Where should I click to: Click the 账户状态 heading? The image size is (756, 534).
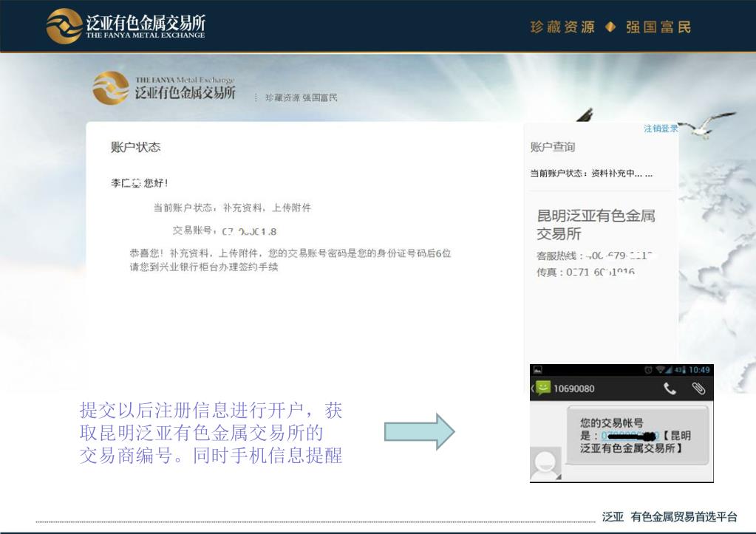pyautogui.click(x=135, y=147)
